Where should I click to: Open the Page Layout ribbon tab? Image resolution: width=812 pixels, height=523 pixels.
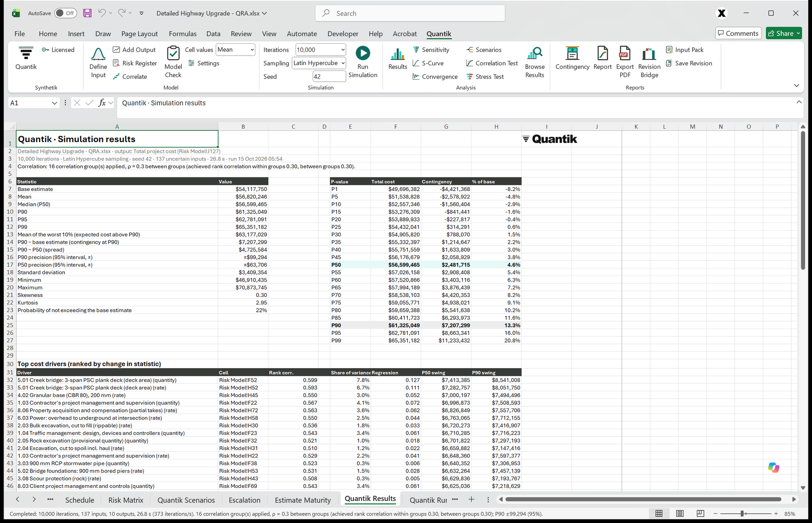139,34
